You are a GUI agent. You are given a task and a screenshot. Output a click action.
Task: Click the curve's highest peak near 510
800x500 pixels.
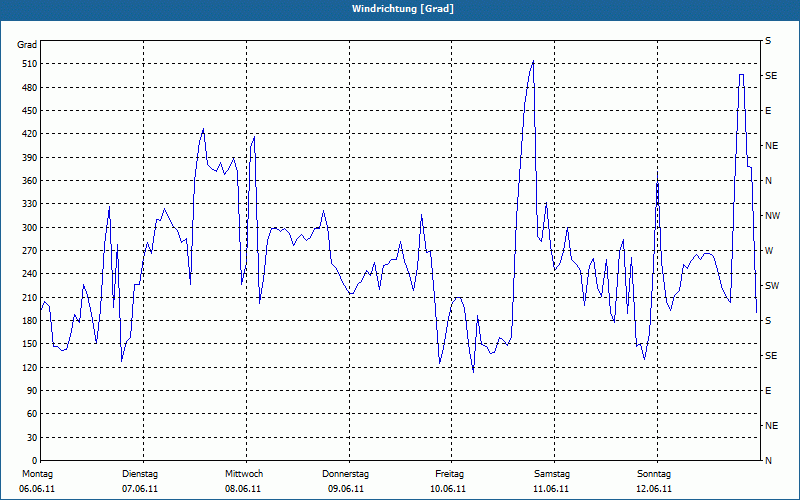[533, 61]
